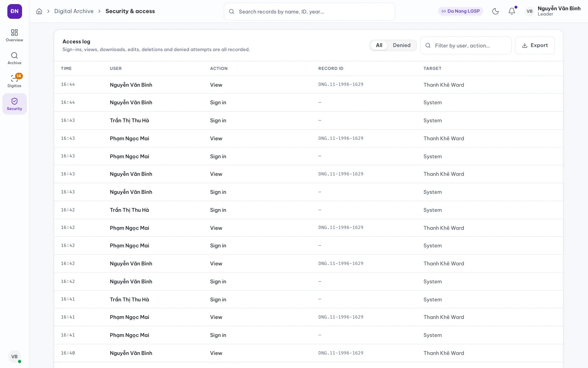Click the RECORD ID column header

pyautogui.click(x=331, y=68)
